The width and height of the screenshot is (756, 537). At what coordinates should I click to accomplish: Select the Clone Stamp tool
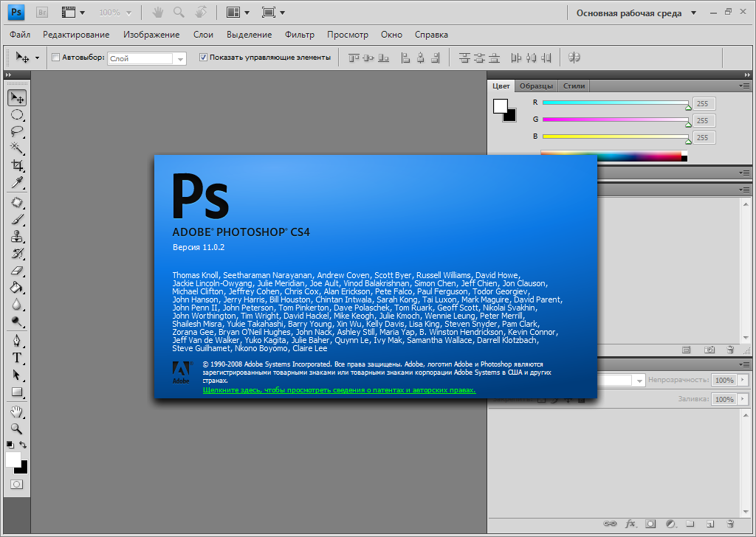pyautogui.click(x=17, y=237)
